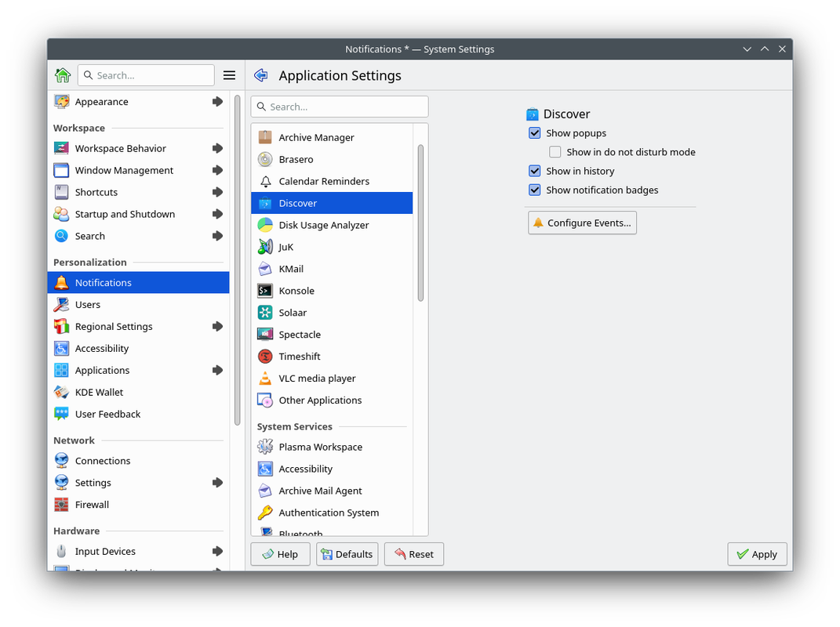
Task: Expand Regional Settings arrow
Action: (x=217, y=326)
